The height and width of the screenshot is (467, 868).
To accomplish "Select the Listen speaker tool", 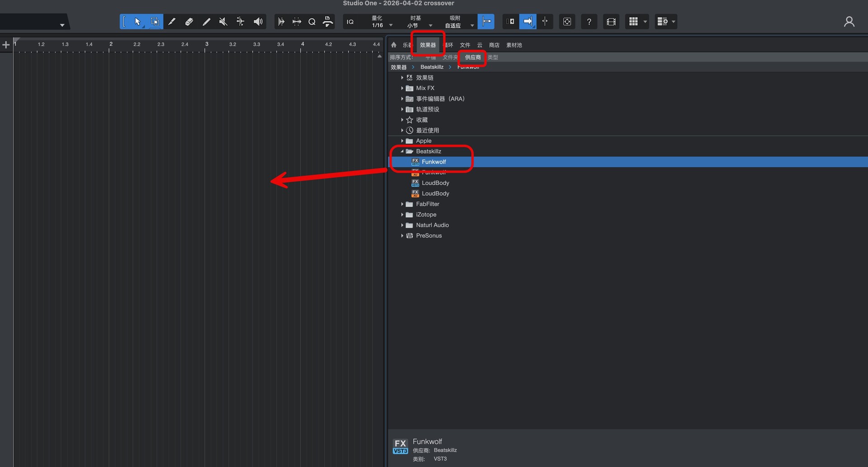I will 258,22.
